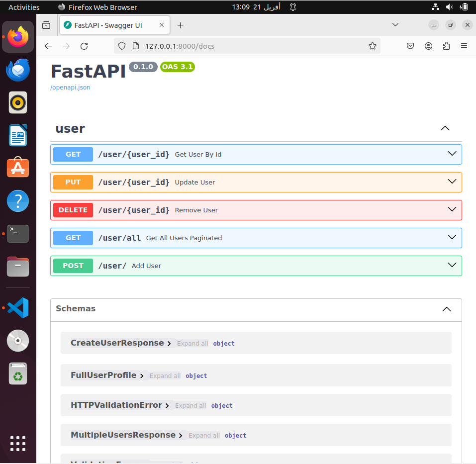Open the Activities overview

coord(24,7)
